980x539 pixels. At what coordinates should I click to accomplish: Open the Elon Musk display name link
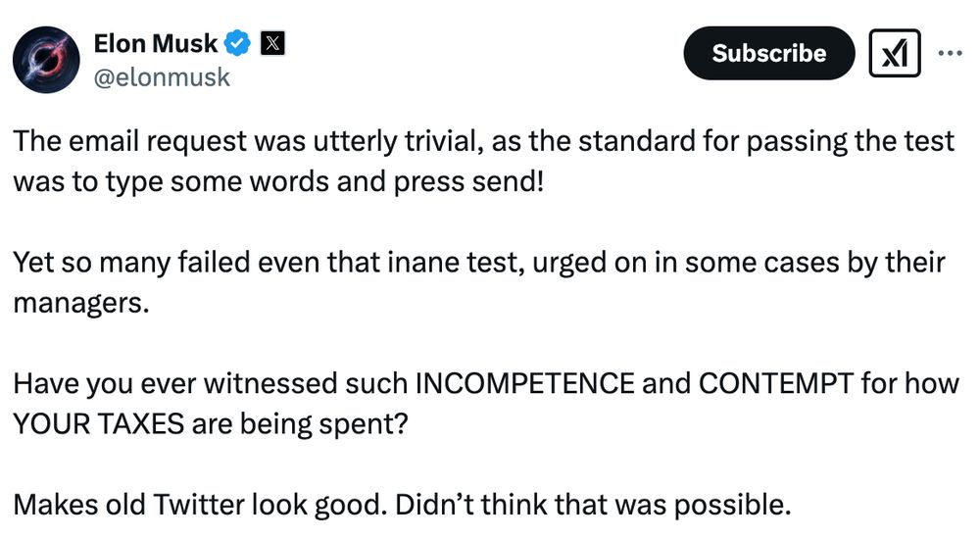pos(156,43)
